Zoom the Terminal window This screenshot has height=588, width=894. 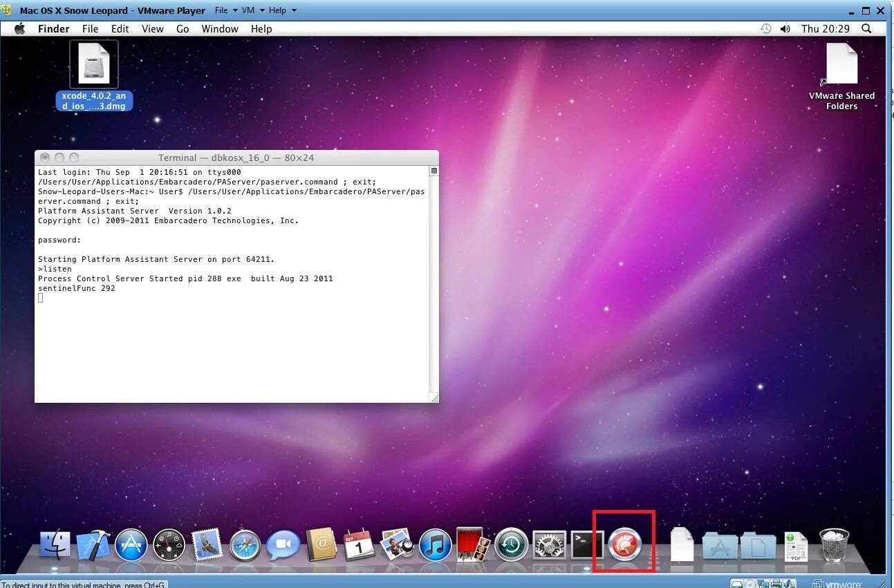pos(74,158)
